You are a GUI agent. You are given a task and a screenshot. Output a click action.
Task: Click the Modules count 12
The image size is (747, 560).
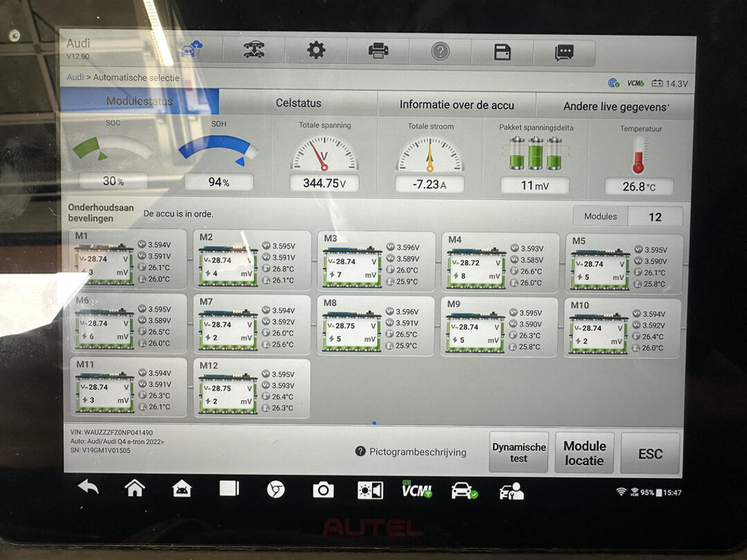[655, 217]
